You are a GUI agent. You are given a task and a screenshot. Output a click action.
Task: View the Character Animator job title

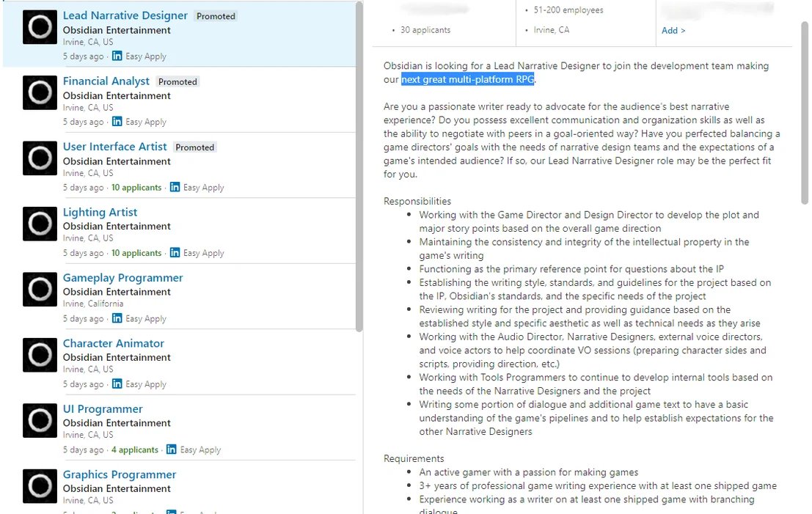[x=113, y=343]
